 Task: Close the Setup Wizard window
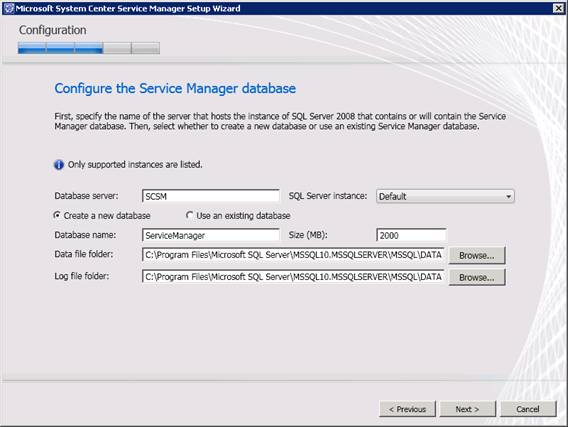tap(558, 8)
